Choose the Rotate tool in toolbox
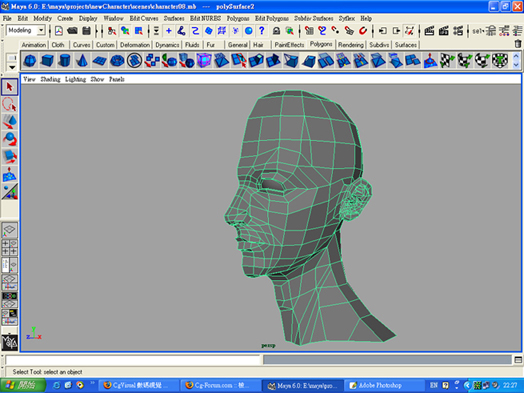 pyautogui.click(x=9, y=139)
